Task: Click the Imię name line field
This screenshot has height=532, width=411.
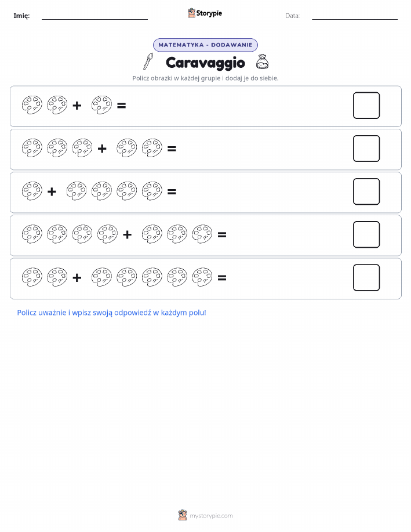Action: 94,17
